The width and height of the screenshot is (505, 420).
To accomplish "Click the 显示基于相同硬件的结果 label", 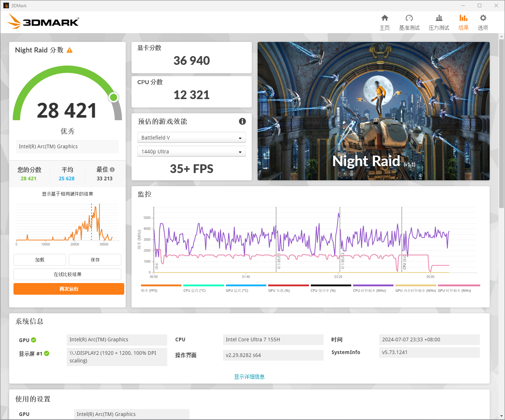I will (x=67, y=194).
